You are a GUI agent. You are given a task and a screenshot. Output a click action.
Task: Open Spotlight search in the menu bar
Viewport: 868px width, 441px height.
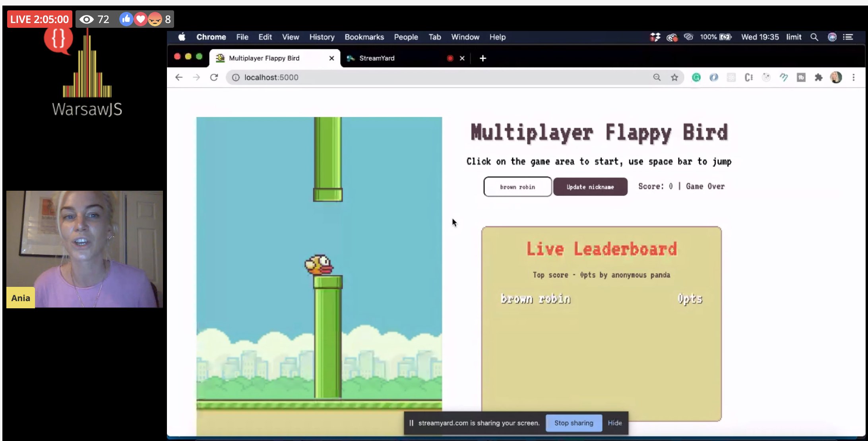point(814,37)
